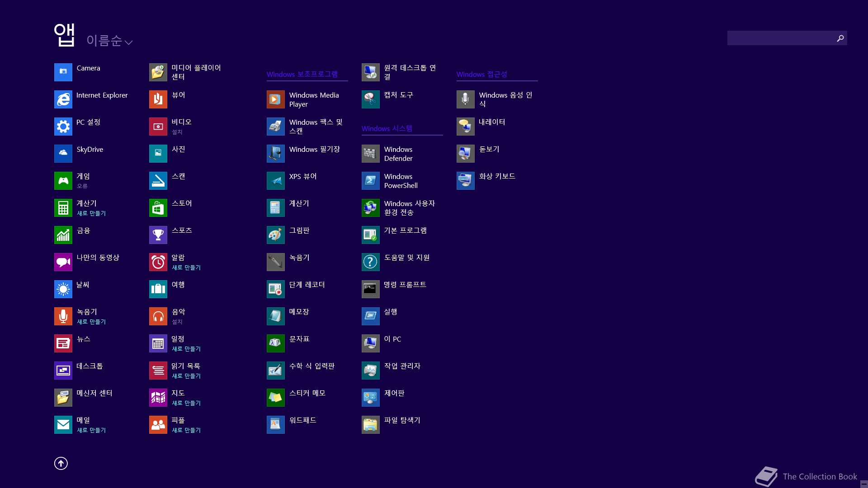Open the 읽기 목록 icon

[x=158, y=371]
